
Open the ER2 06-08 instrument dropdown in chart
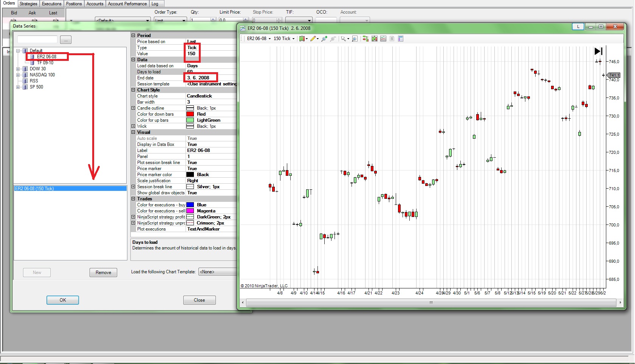259,39
